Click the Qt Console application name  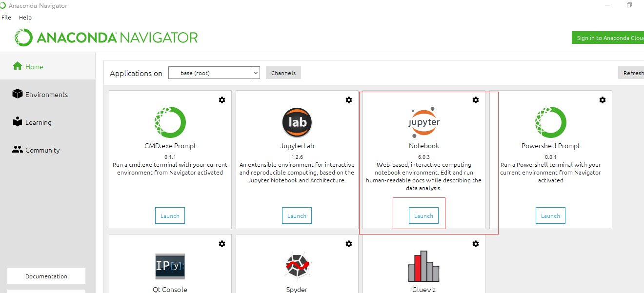coord(170,290)
